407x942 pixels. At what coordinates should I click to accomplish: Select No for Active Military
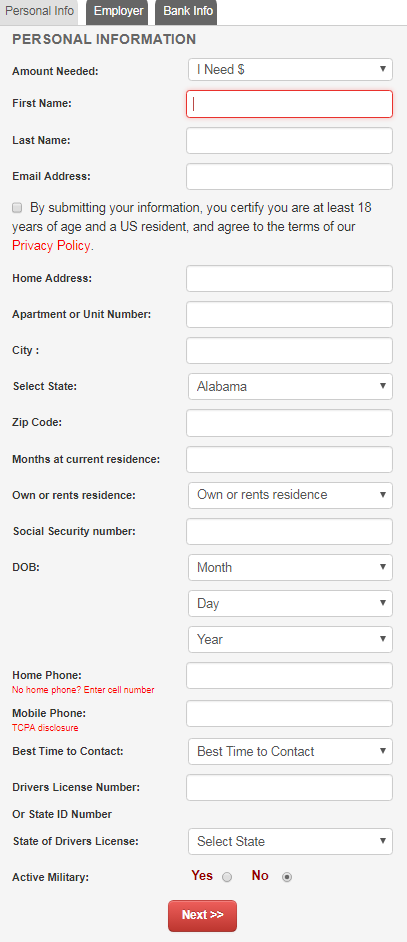pos(287,877)
